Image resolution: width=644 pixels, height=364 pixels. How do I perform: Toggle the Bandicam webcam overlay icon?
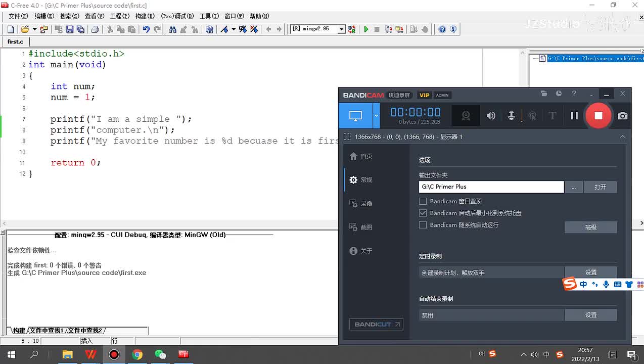click(x=466, y=116)
